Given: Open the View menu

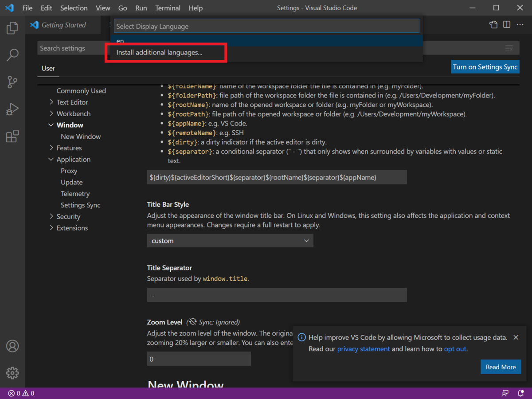Looking at the screenshot, I should pos(103,8).
